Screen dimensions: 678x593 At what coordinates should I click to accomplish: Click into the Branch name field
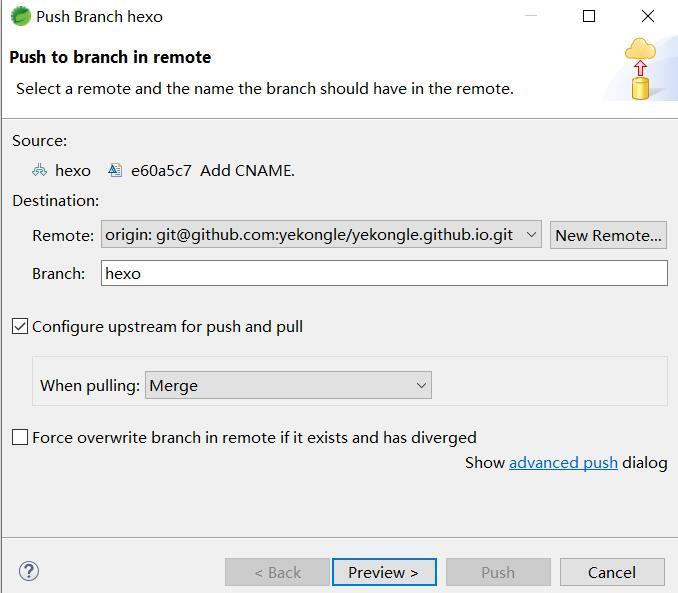[x=384, y=273]
